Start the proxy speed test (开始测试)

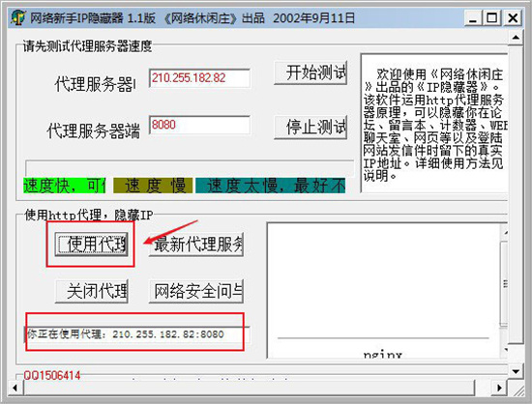point(310,72)
